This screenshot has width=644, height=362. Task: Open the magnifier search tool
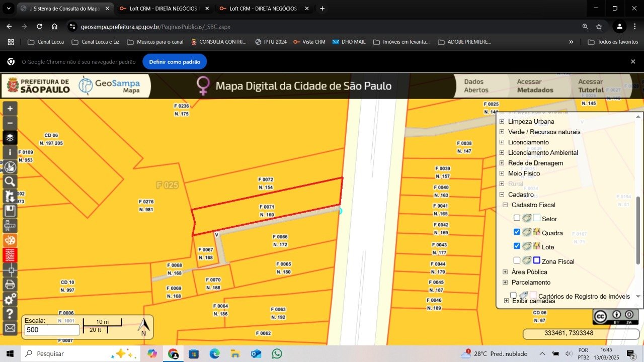pos(10,182)
